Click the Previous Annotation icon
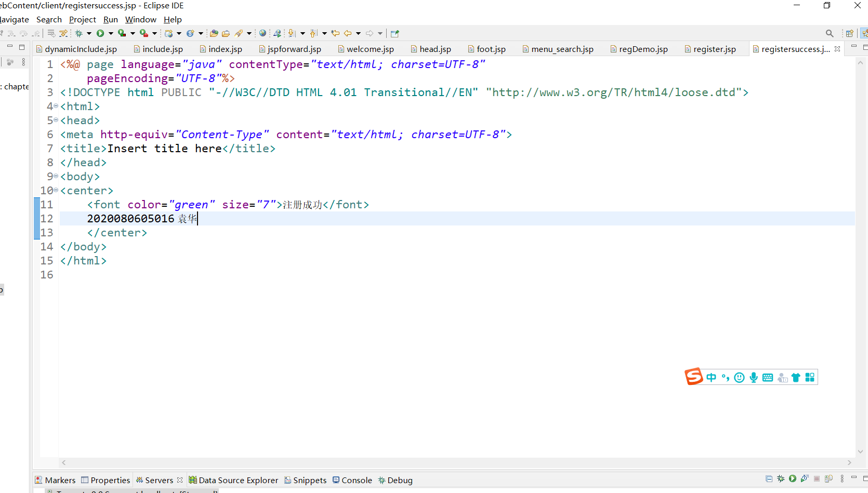Screen dimensions: 868x493 (313, 33)
